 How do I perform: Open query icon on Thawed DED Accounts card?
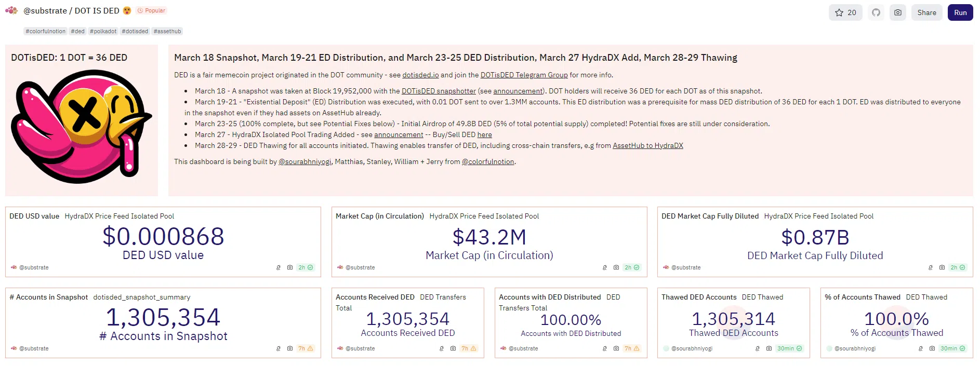tap(758, 349)
